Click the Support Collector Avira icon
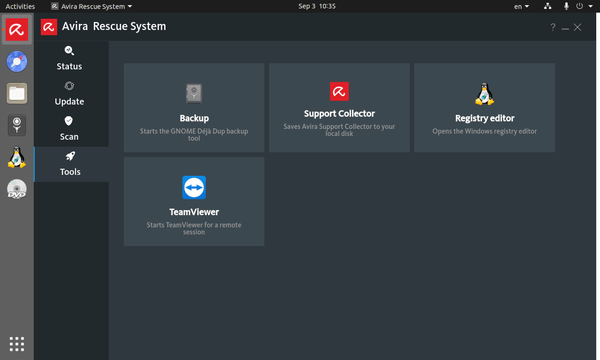The height and width of the screenshot is (360, 600). tap(339, 91)
